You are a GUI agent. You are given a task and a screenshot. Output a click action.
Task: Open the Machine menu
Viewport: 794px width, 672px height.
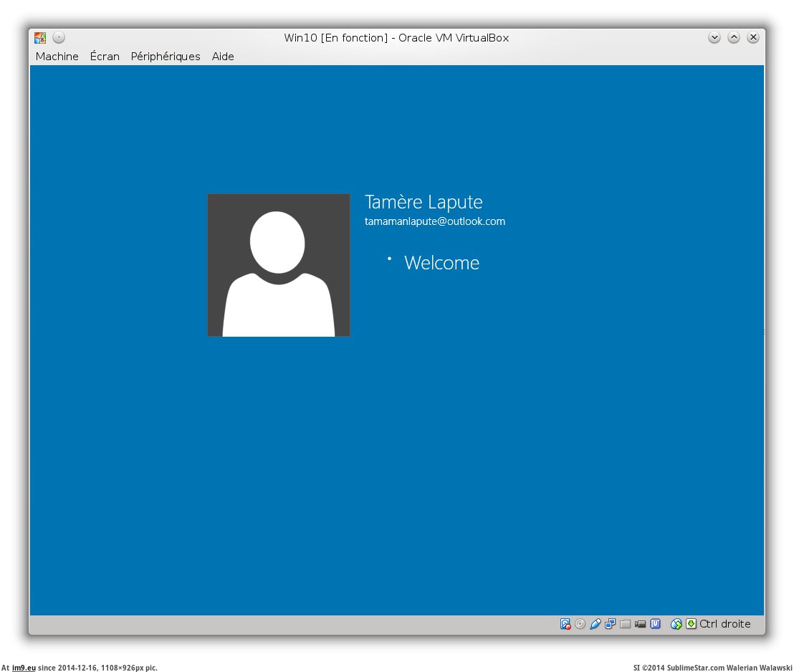pyautogui.click(x=57, y=57)
